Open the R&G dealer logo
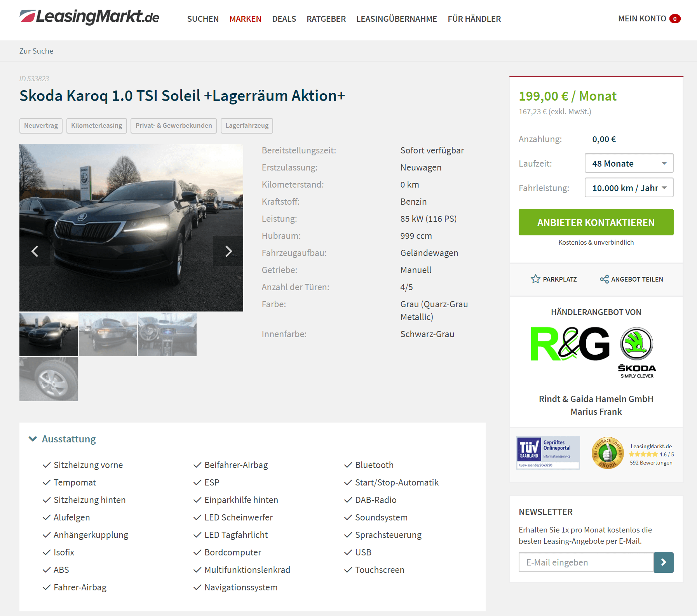Image resolution: width=697 pixels, height=616 pixels. point(570,344)
